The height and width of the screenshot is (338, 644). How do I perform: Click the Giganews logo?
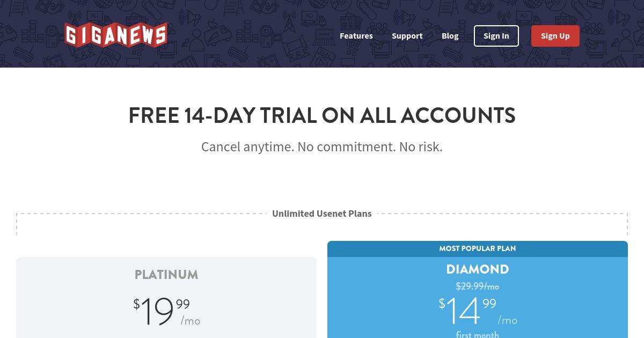pyautogui.click(x=116, y=35)
